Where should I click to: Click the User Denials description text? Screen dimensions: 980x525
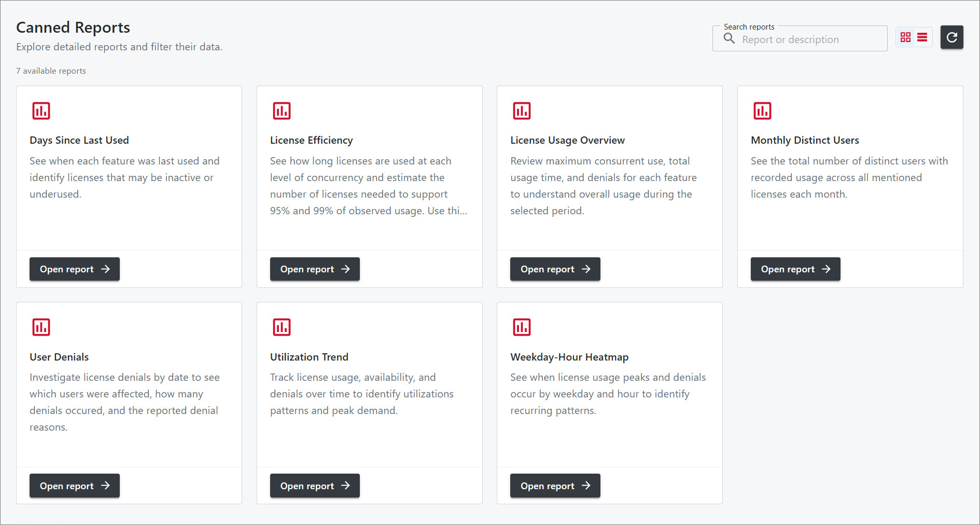(125, 402)
